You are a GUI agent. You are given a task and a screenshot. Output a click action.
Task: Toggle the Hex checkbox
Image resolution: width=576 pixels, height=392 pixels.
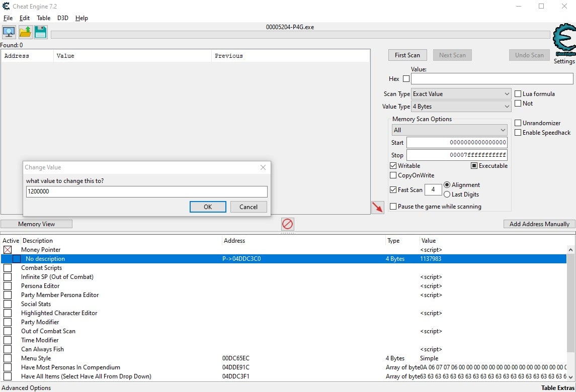[x=406, y=78]
